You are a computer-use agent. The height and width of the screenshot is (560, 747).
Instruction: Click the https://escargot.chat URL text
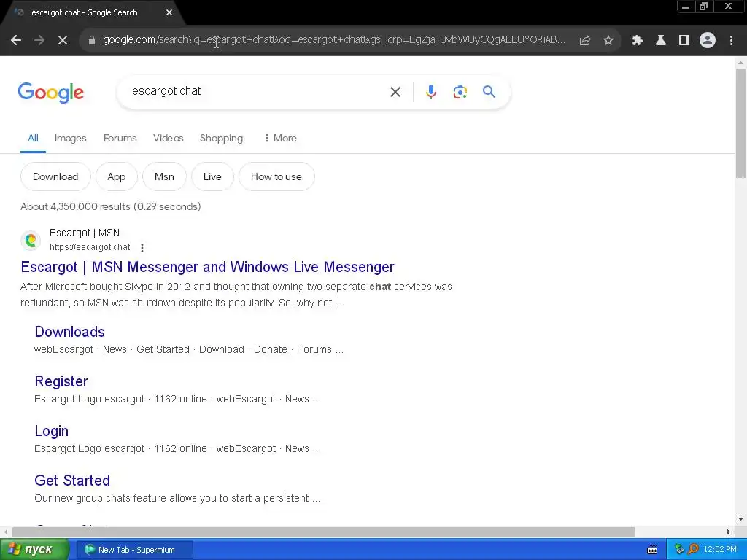pyautogui.click(x=90, y=247)
